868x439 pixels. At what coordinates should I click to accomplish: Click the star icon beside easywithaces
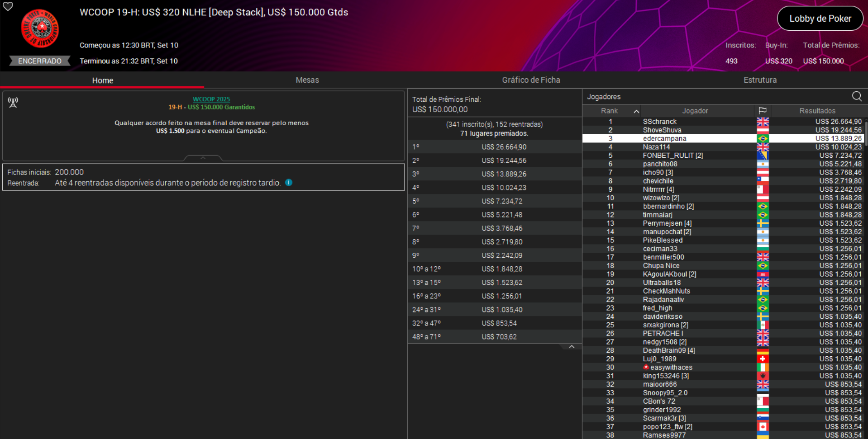click(x=646, y=367)
